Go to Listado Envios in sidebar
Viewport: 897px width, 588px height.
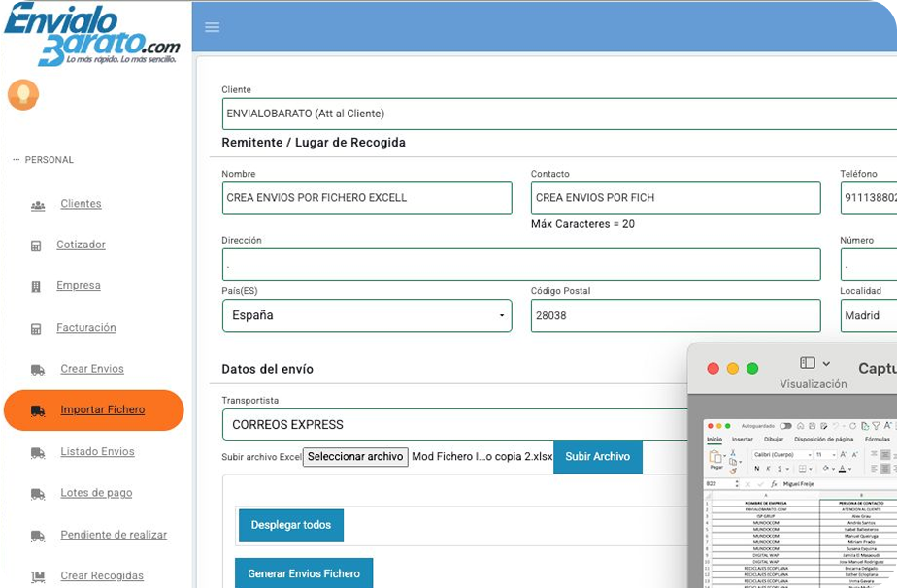click(x=97, y=452)
